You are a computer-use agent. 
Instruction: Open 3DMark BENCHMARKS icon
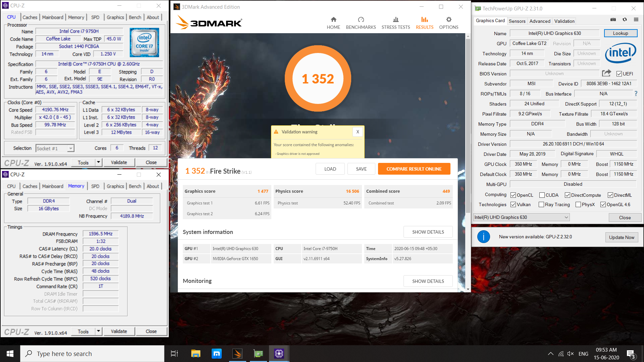(x=361, y=19)
